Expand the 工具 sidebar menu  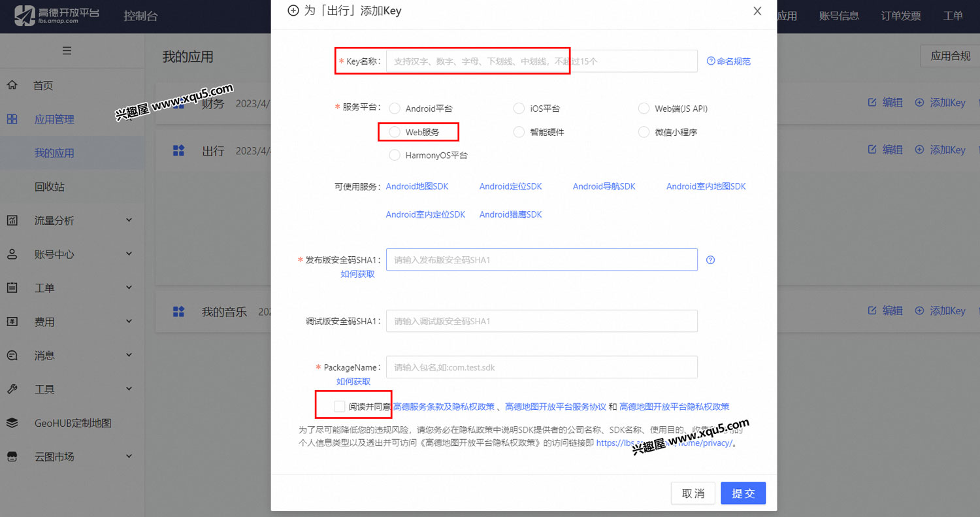(129, 389)
